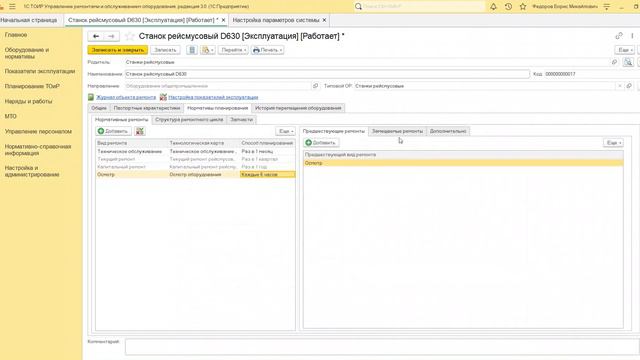Open service settings menu icon next to user name
Screen dimensions: 640x360
tap(607, 7)
